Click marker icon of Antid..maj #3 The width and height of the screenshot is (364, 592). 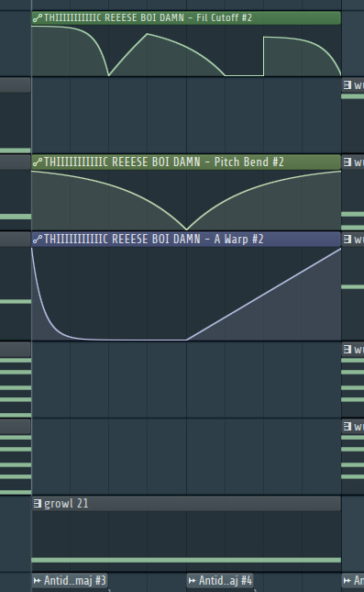(x=37, y=580)
